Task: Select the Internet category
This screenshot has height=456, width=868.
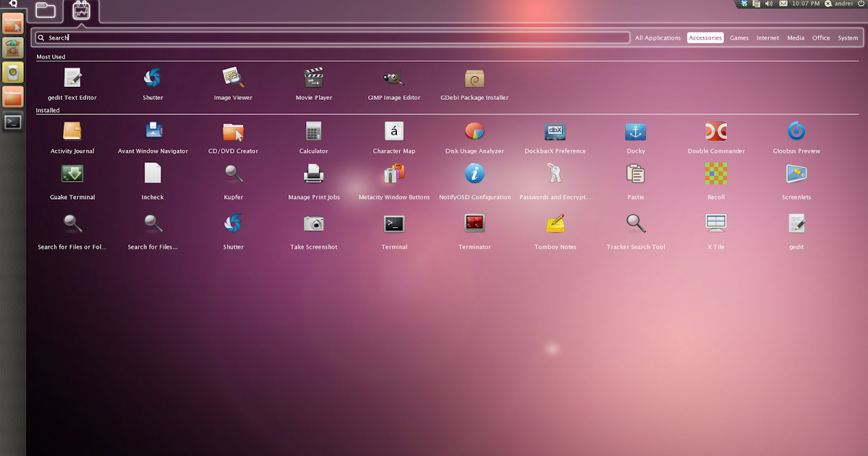Action: (x=767, y=38)
